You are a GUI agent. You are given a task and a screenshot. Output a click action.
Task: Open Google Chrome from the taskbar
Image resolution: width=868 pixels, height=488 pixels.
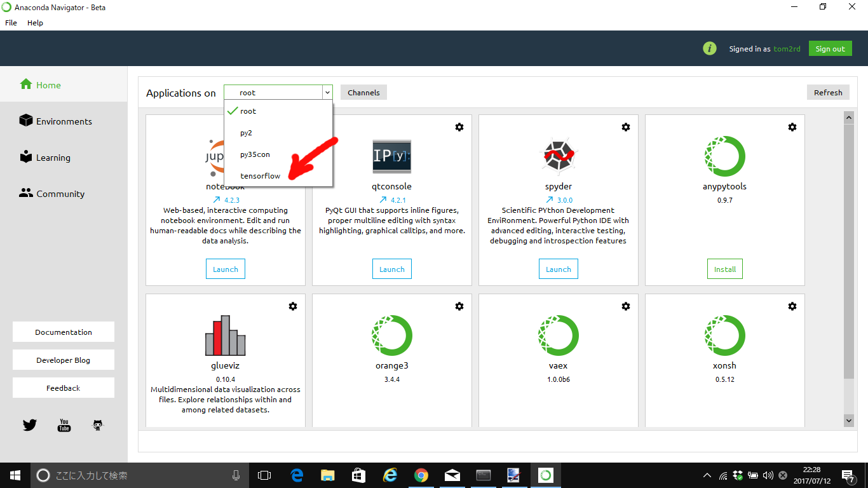421,475
